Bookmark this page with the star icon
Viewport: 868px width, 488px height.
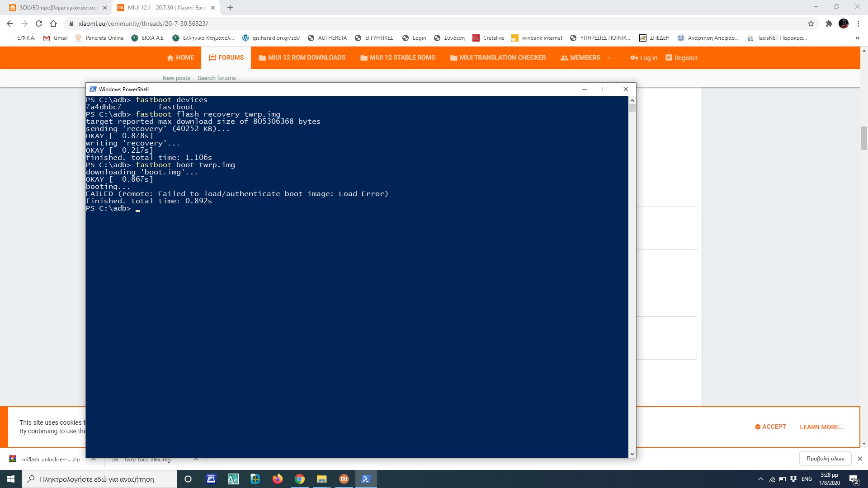811,23
